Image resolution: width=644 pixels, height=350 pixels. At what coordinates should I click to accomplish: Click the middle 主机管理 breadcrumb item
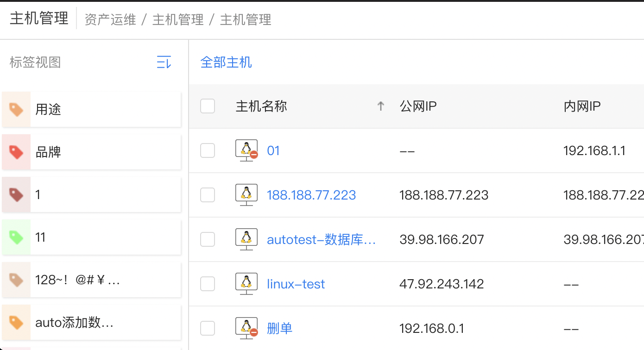pyautogui.click(x=178, y=20)
